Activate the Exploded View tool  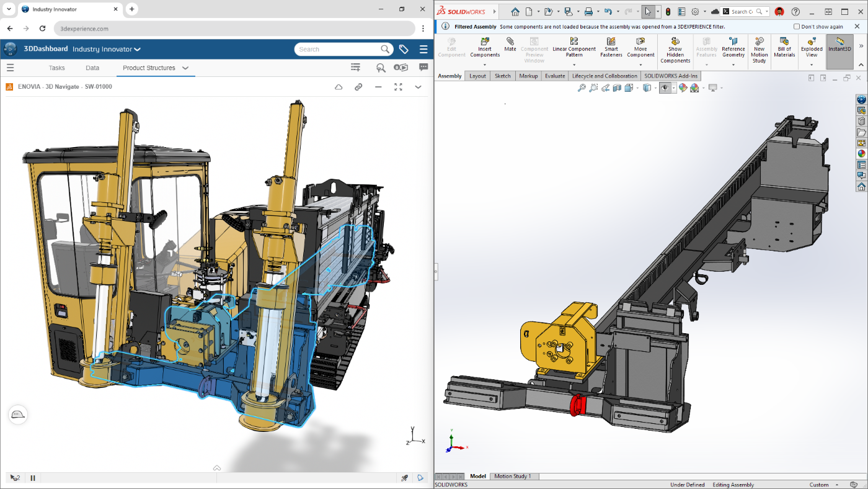pyautogui.click(x=811, y=48)
